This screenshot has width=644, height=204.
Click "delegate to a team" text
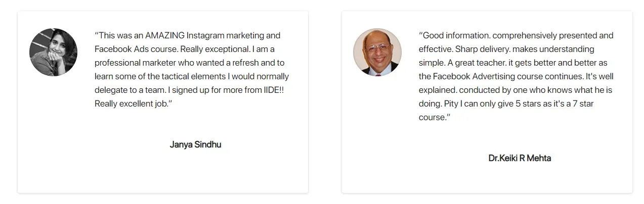click(128, 90)
